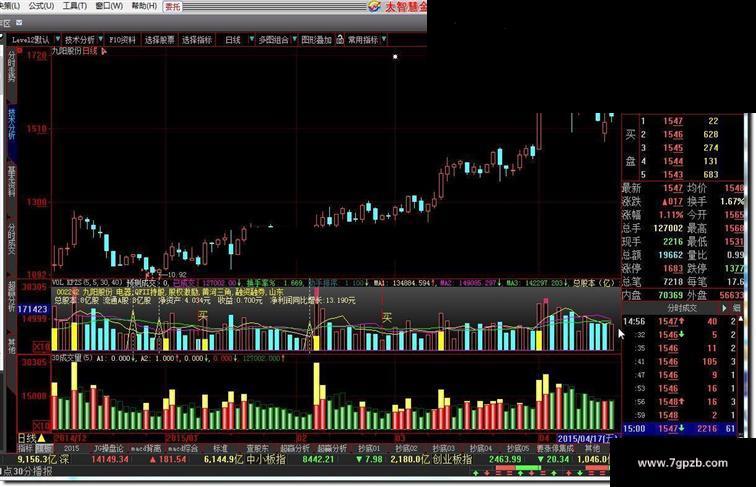Click the arrow next to 分时成交 header
The height and width of the screenshot is (487, 756).
point(724,308)
